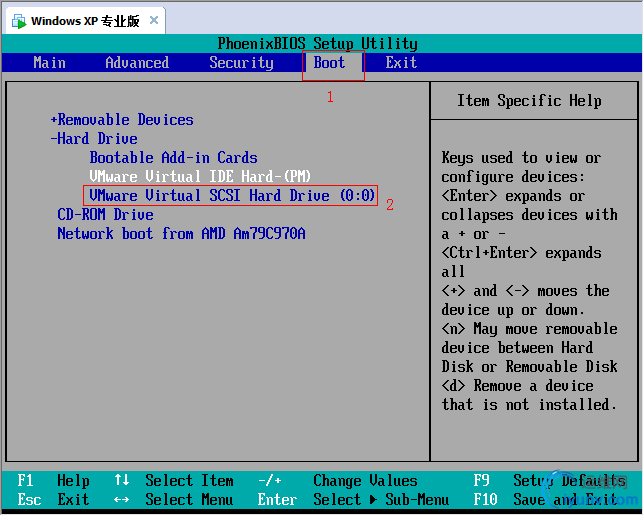Screen dimensions: 644x516
Task: Select Network boot from AMD Am79C970A
Action: (181, 234)
